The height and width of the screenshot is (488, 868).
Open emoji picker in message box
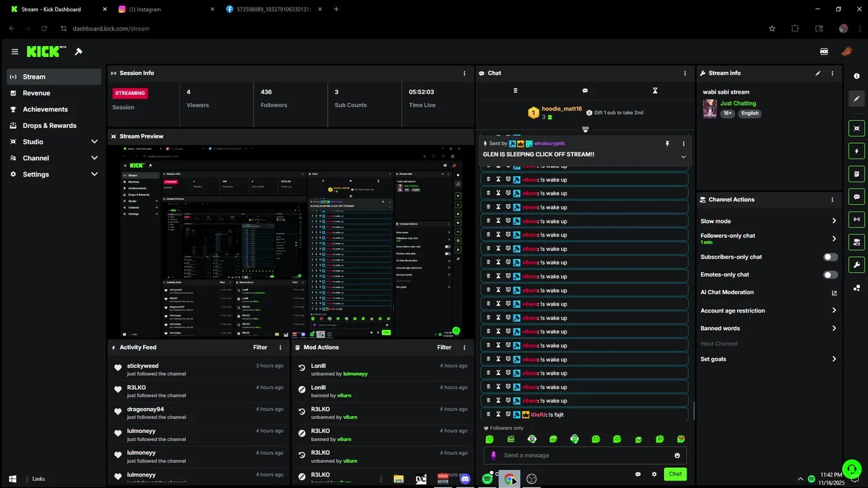(x=677, y=455)
